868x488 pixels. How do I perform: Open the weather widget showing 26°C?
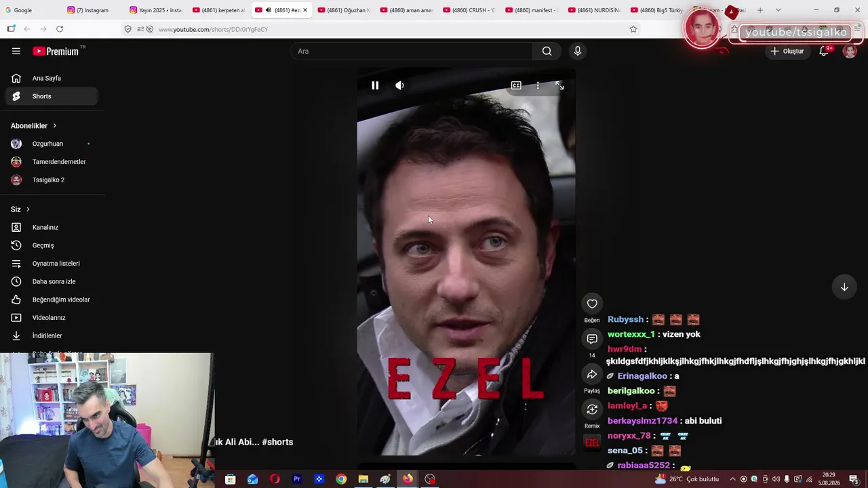point(686,479)
